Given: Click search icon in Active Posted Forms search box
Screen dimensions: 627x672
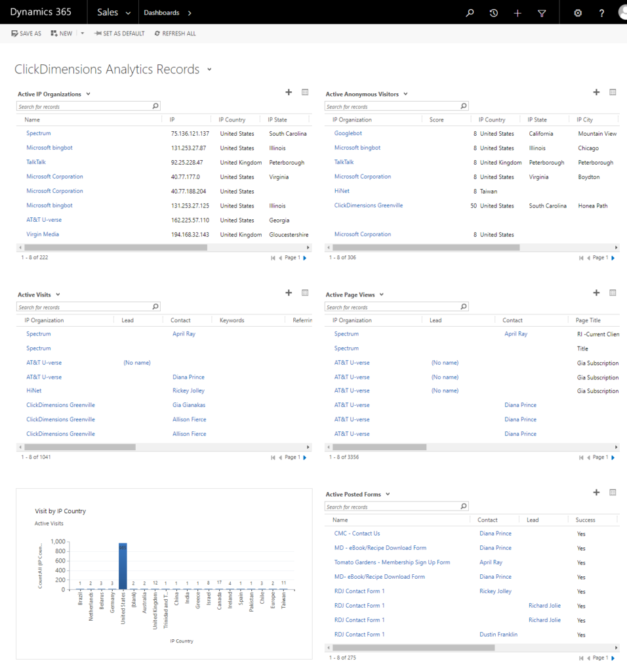Looking at the screenshot, I should [x=464, y=506].
